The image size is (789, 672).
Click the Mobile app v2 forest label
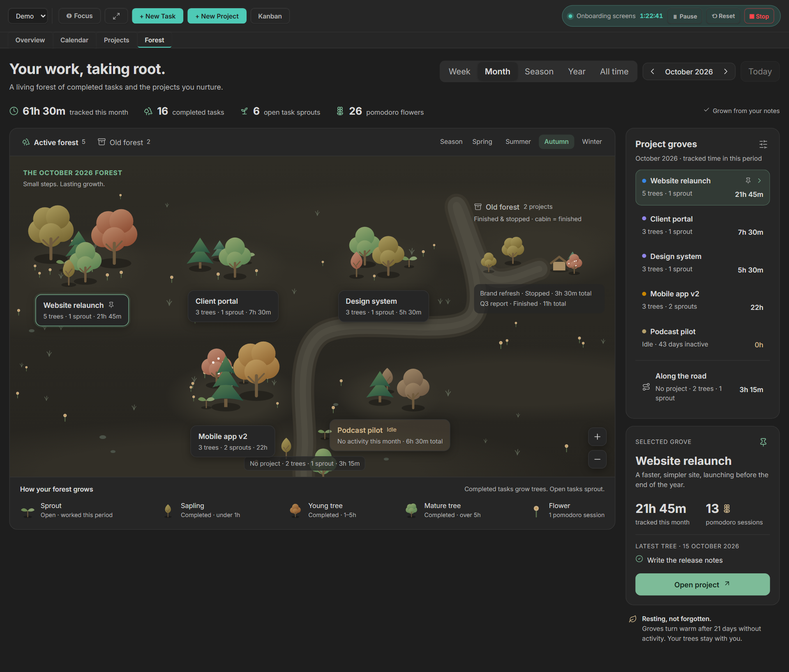233,441
